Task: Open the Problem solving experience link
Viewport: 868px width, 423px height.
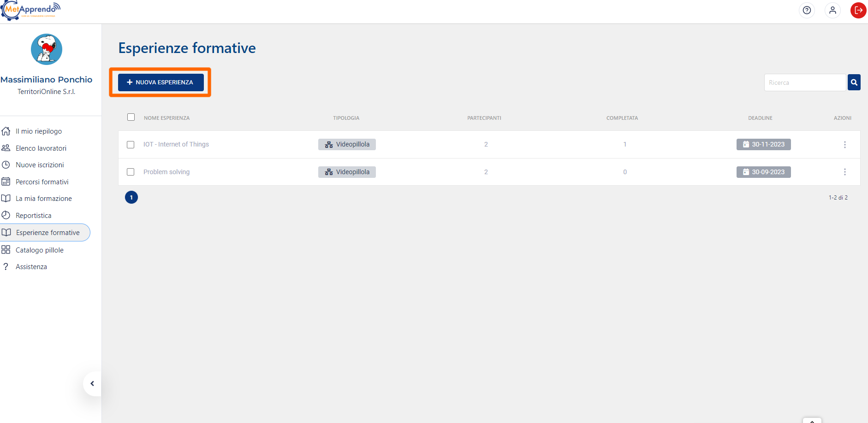Action: pos(166,172)
